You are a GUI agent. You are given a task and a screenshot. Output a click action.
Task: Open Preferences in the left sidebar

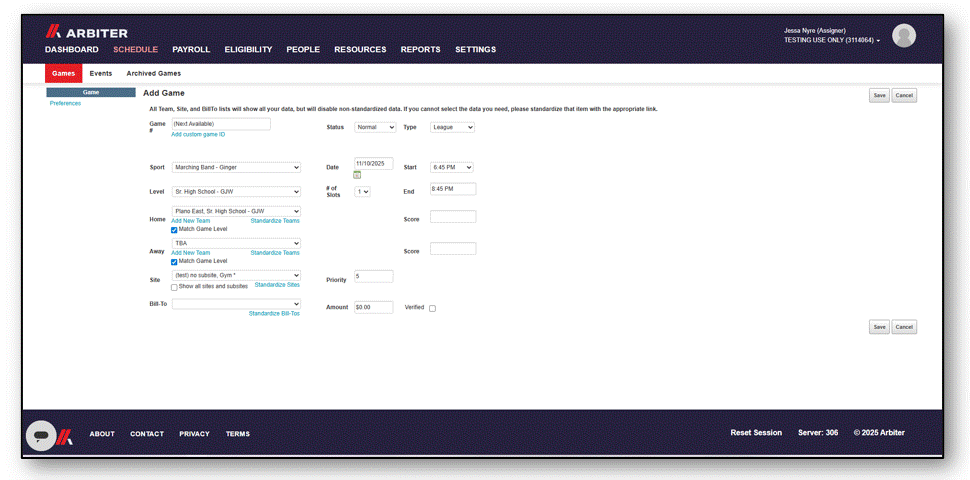point(65,103)
